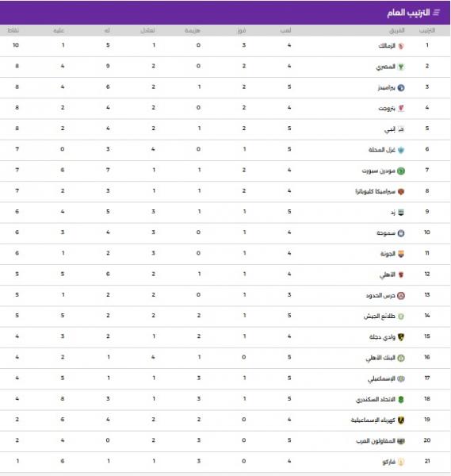451x476 pixels.
Task: Click the حرس الحدود team name
Action: point(380,296)
